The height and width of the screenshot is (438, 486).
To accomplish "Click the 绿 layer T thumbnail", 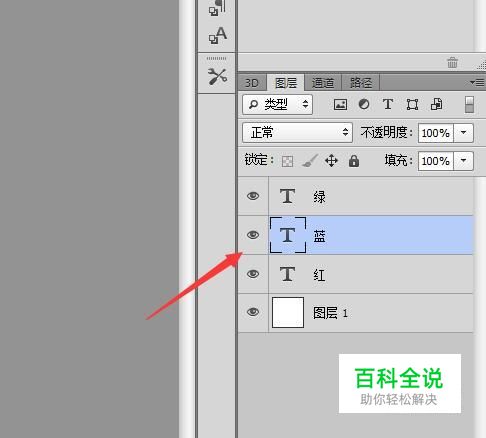I will (287, 196).
